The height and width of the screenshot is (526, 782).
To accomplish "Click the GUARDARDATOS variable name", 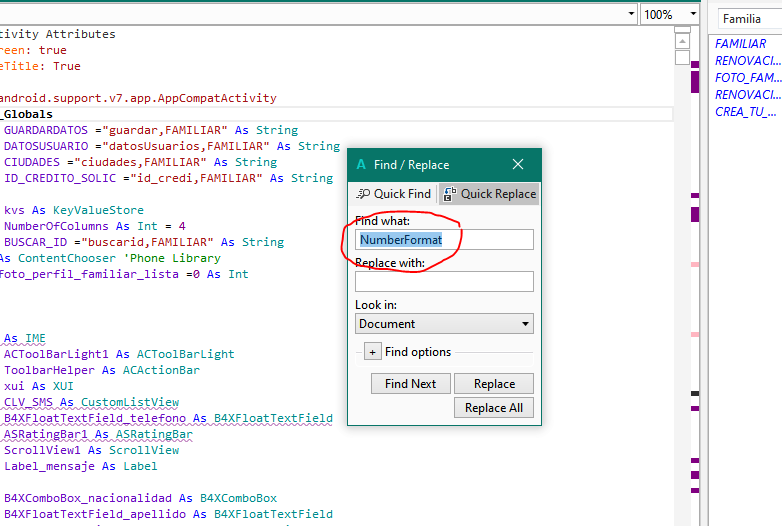I will pyautogui.click(x=46, y=130).
